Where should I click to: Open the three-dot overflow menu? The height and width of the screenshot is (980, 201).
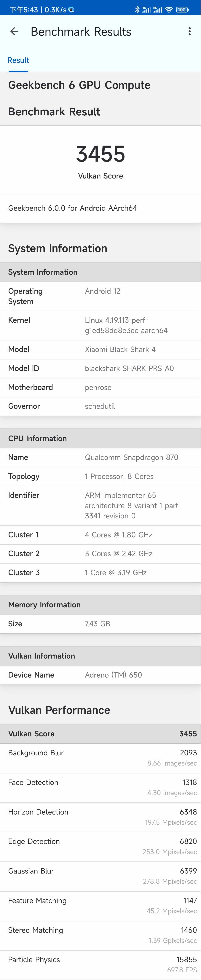tap(190, 32)
